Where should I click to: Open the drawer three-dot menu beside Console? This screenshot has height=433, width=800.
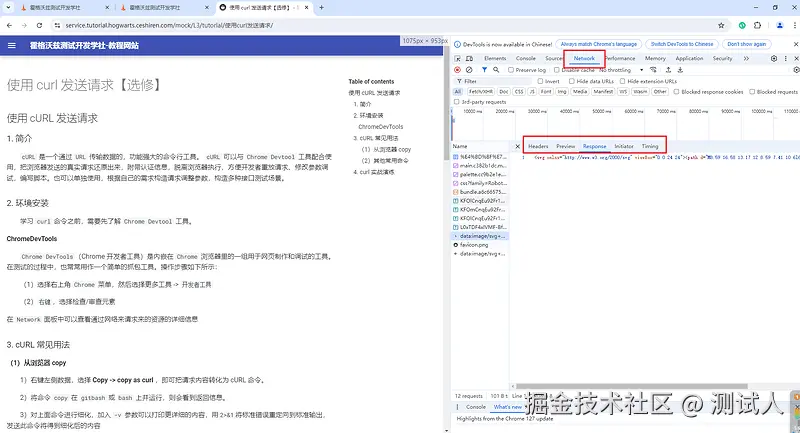(x=458, y=407)
